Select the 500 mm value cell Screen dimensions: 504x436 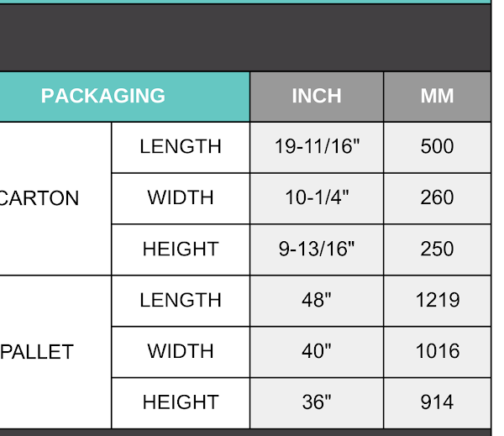pos(437,147)
